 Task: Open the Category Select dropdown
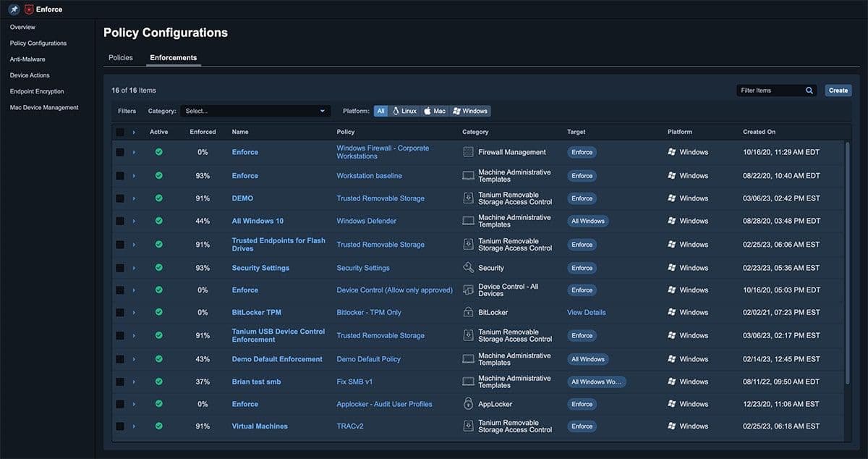coord(255,111)
